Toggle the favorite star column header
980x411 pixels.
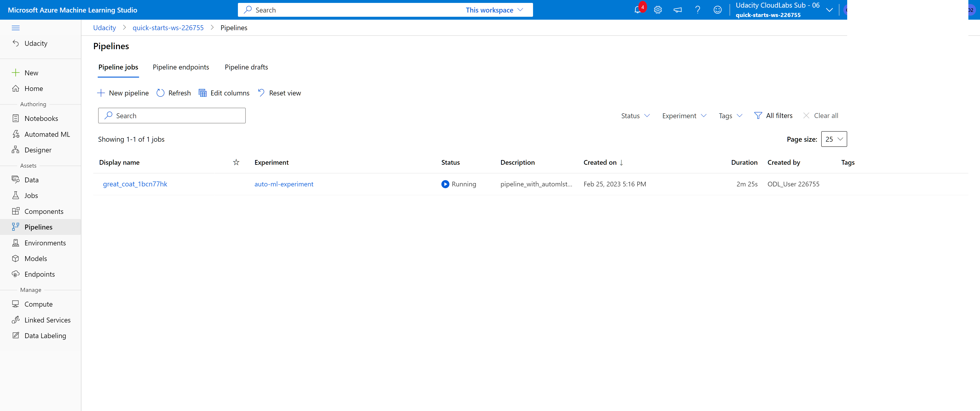pos(236,162)
